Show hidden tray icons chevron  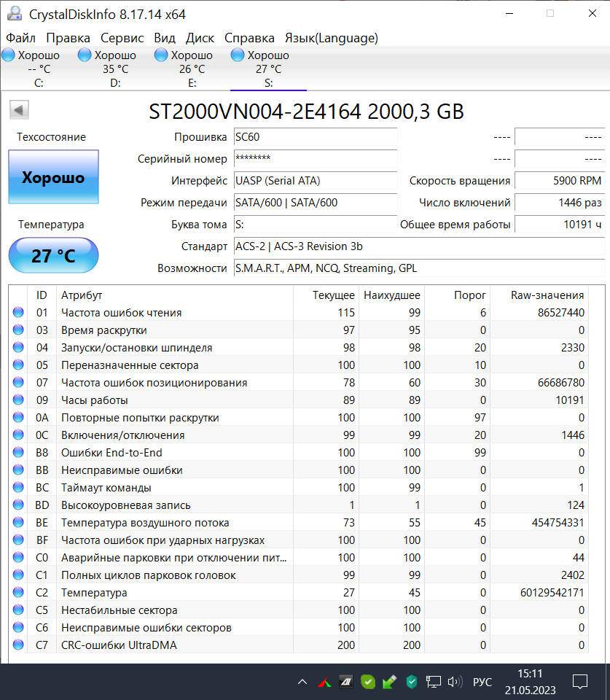302,682
